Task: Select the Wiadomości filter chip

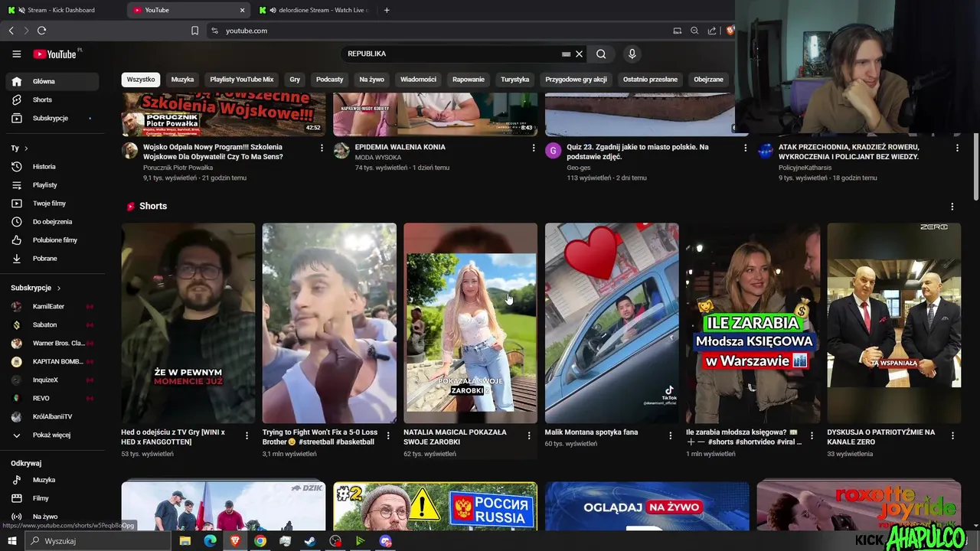Action: [x=418, y=80]
